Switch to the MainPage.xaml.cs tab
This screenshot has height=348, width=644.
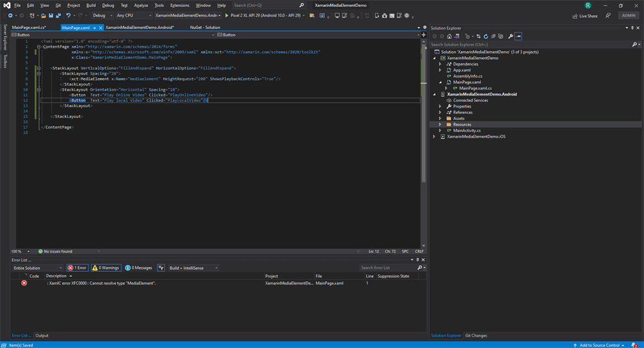click(x=29, y=28)
